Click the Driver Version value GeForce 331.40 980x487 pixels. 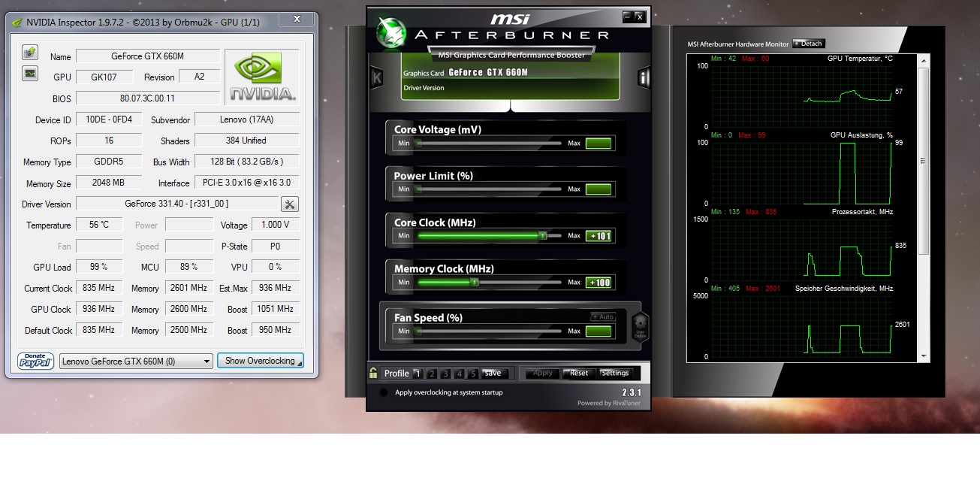(177, 204)
